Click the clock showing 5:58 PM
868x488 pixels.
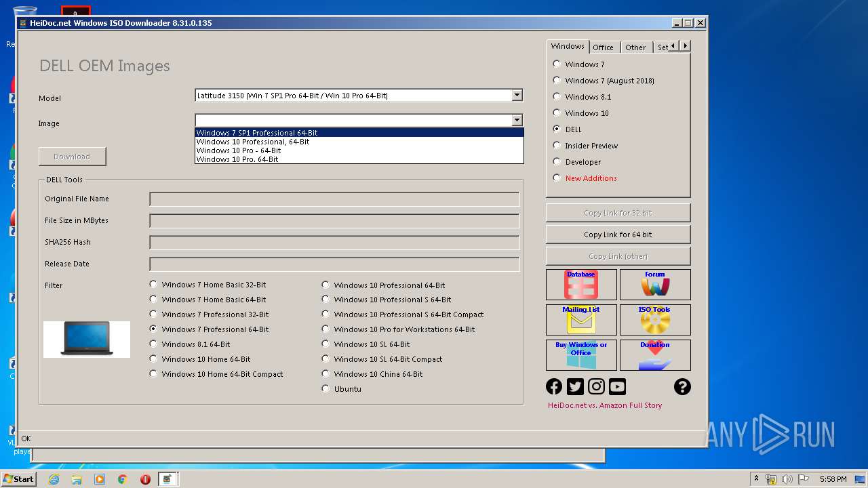[833, 479]
